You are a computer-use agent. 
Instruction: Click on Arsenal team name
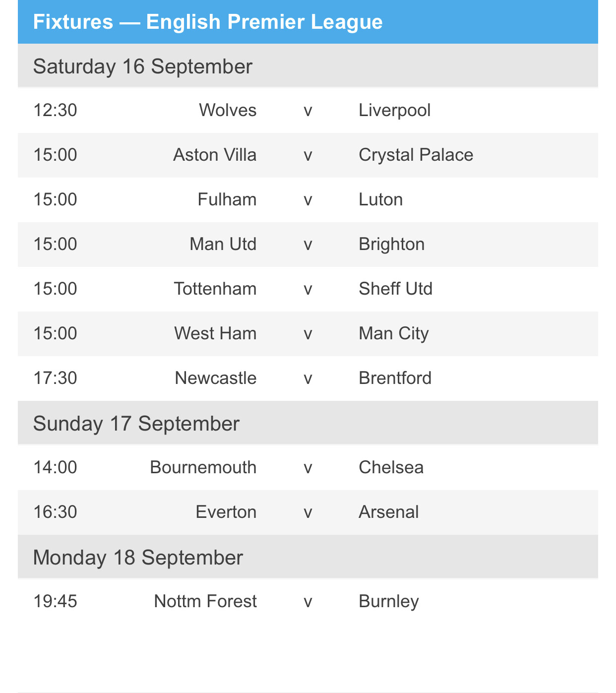[388, 512]
